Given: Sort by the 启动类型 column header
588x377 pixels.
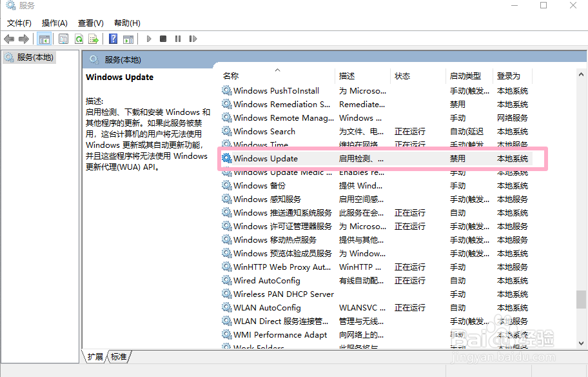Looking at the screenshot, I should point(469,76).
